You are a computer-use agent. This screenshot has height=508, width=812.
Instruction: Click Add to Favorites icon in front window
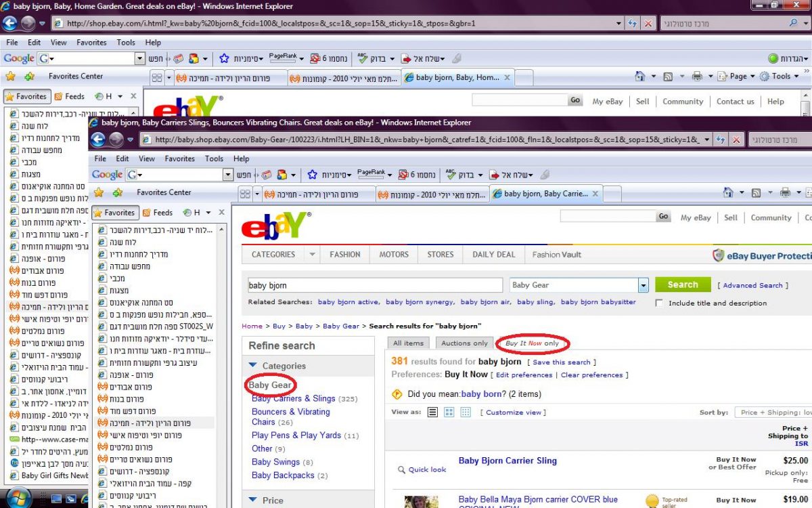(118, 192)
